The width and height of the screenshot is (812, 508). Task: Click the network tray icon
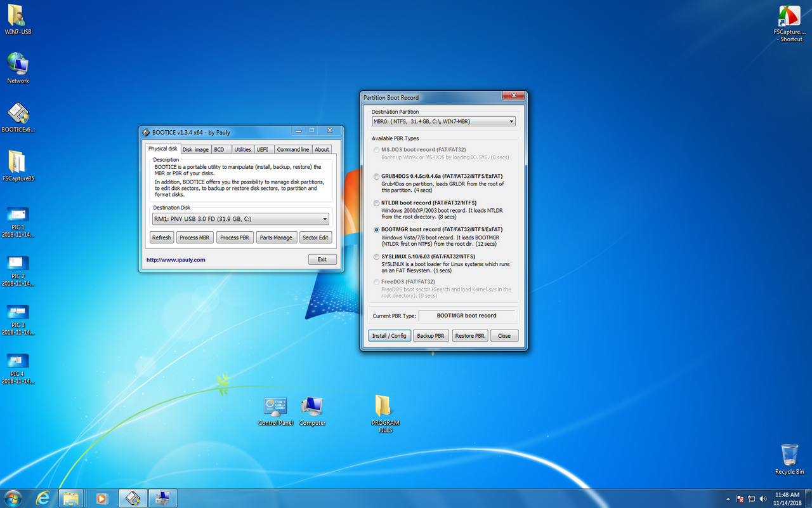coord(751,498)
